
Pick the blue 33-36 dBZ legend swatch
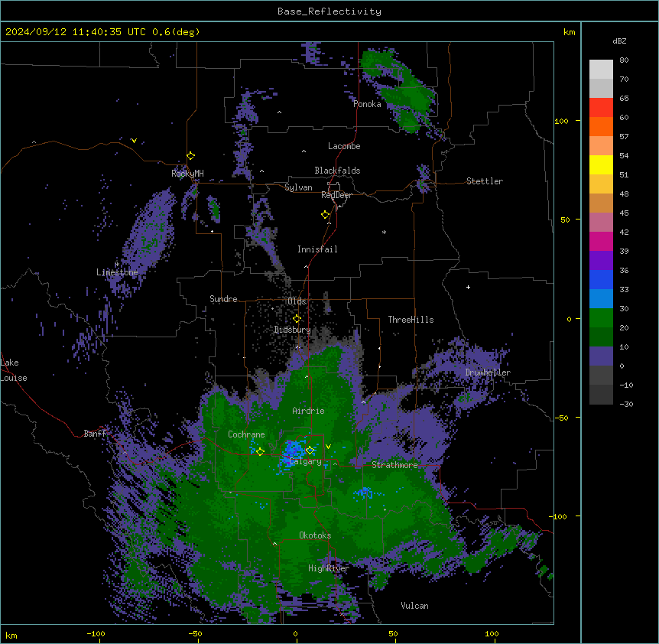tap(601, 279)
